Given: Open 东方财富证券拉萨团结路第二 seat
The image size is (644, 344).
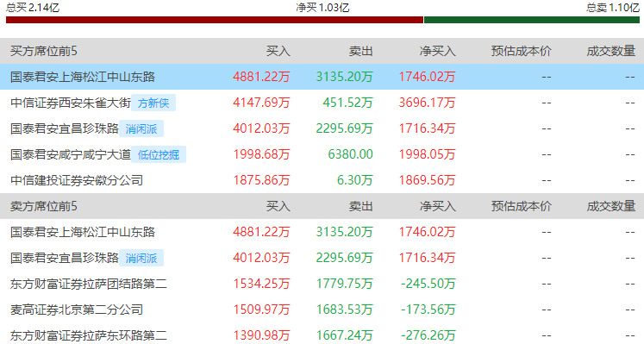Looking at the screenshot, I should click(x=89, y=284).
